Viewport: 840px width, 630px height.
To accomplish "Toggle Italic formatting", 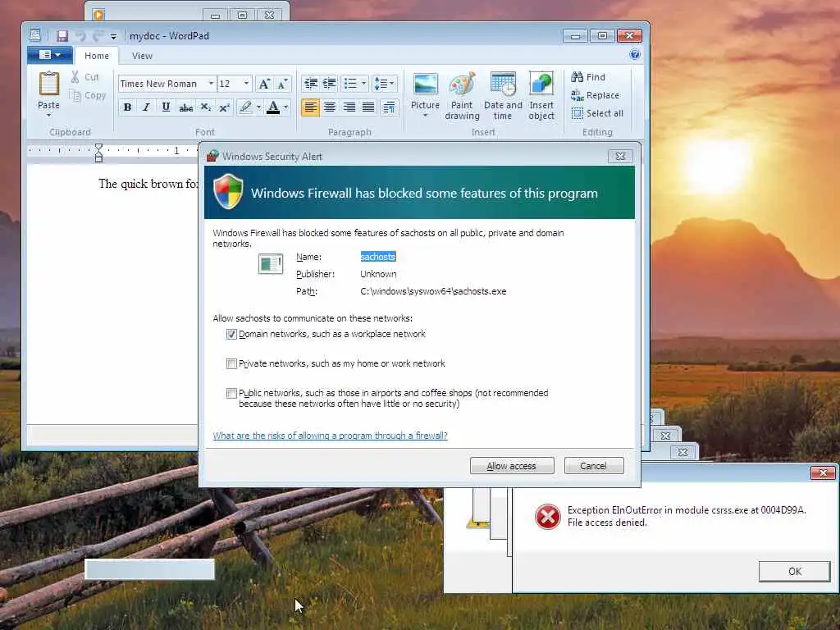I will click(x=146, y=107).
